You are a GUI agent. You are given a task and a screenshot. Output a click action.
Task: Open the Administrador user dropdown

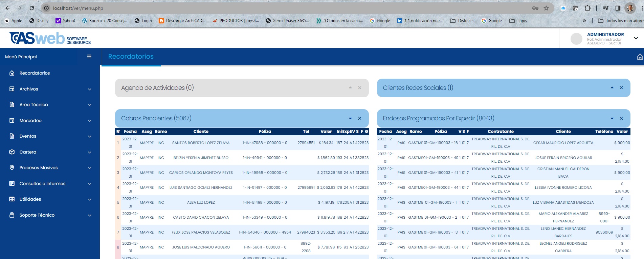tap(636, 38)
